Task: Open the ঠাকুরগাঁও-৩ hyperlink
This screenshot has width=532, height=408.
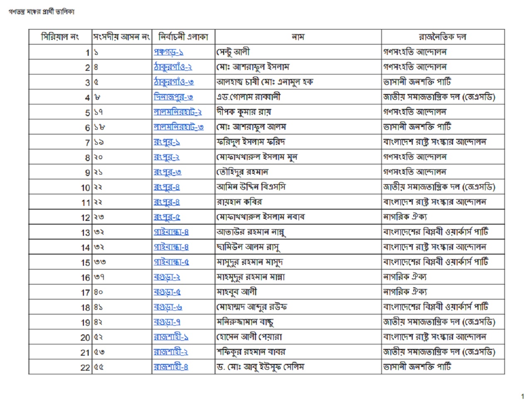Action: point(173,82)
